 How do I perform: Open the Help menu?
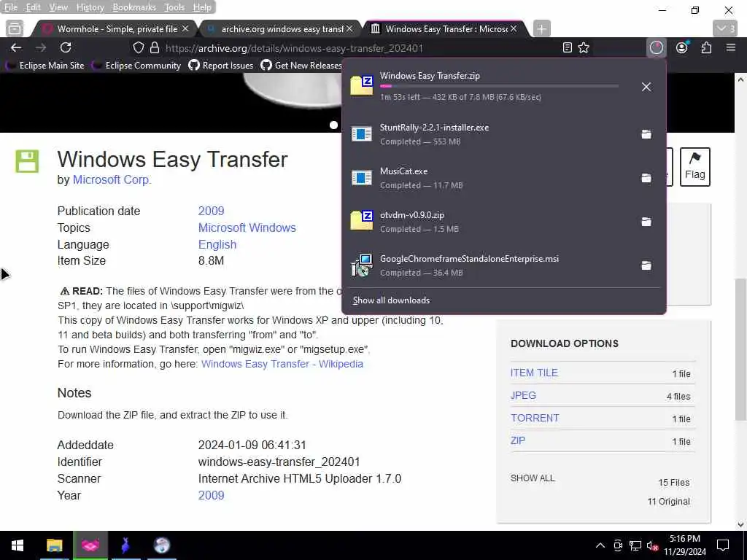click(x=202, y=7)
